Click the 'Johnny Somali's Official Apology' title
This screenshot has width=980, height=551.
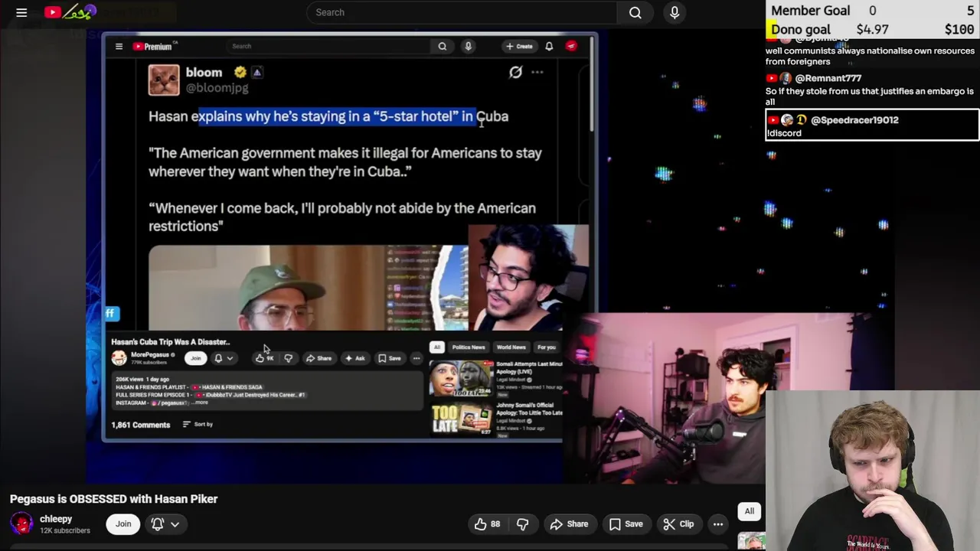529,409
